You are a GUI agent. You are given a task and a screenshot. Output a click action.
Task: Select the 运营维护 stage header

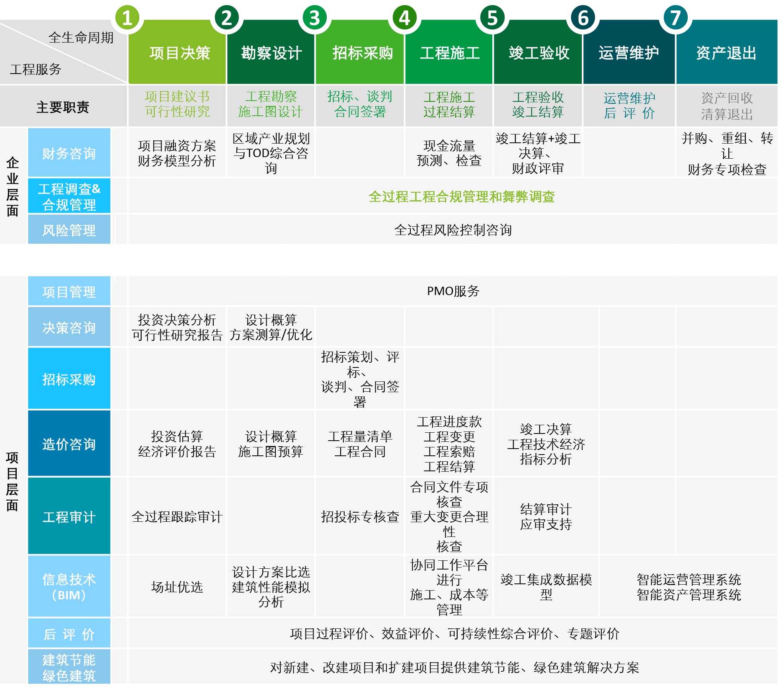629,53
